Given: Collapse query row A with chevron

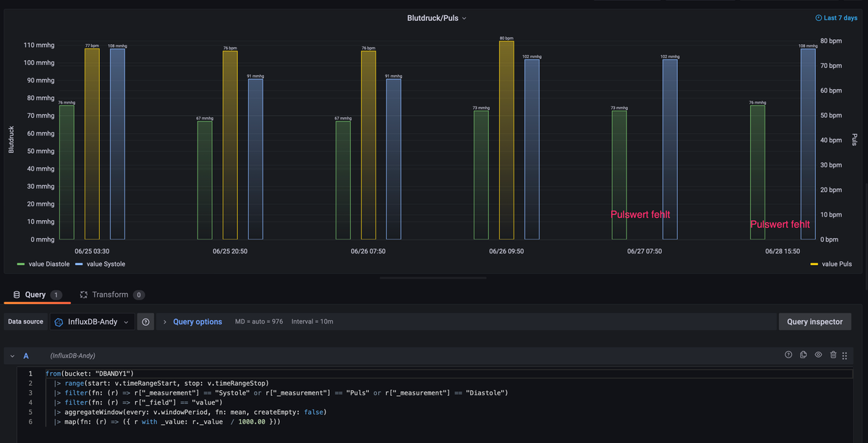Looking at the screenshot, I should (12, 355).
